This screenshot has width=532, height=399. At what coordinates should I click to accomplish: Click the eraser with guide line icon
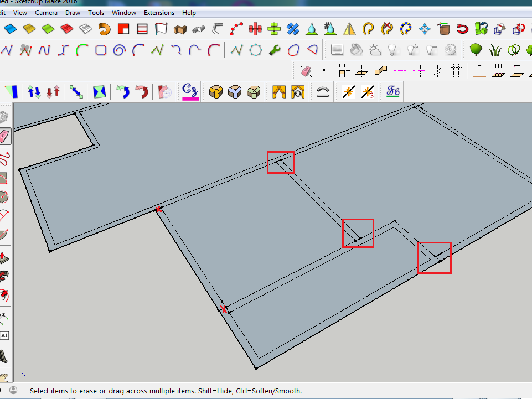(306, 71)
